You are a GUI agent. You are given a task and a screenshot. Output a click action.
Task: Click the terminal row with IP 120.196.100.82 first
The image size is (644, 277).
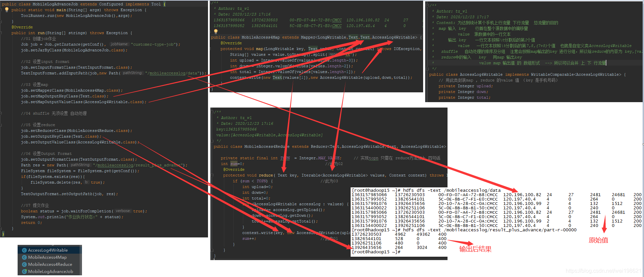pos(496,195)
